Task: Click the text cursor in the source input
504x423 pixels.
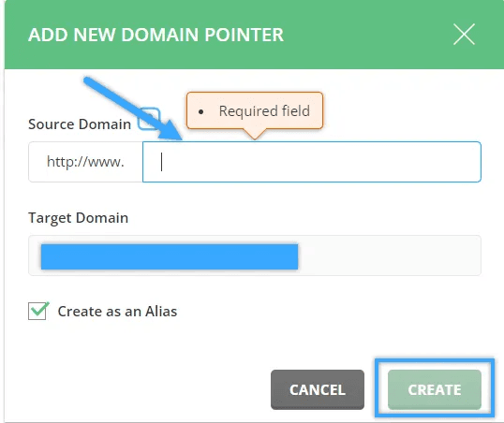Action: coord(162,162)
